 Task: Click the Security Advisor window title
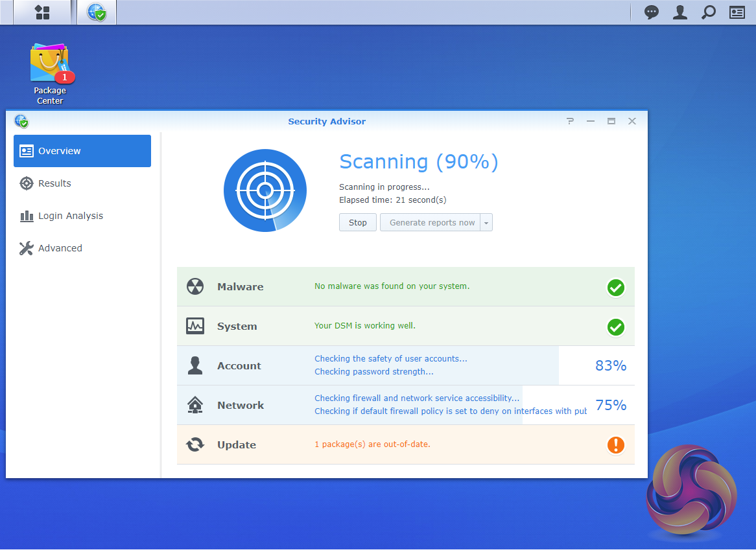tap(327, 121)
